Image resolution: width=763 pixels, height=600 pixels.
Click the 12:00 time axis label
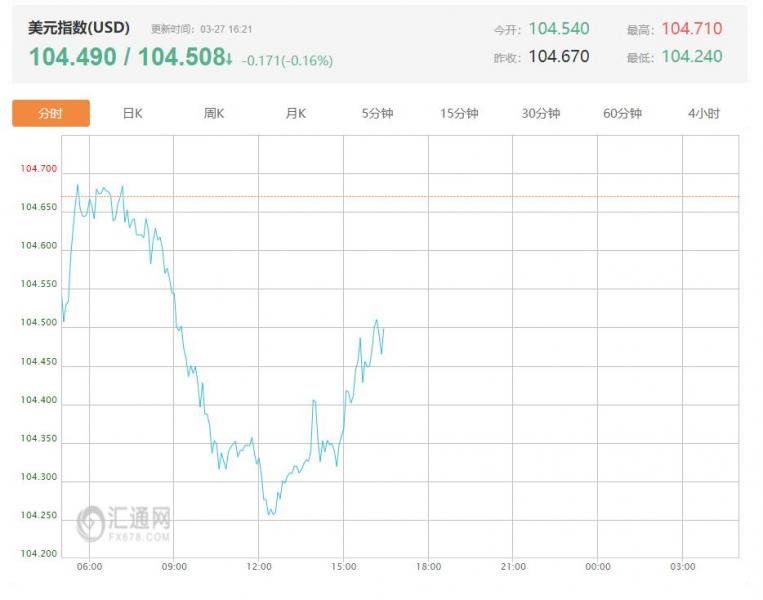point(259,567)
